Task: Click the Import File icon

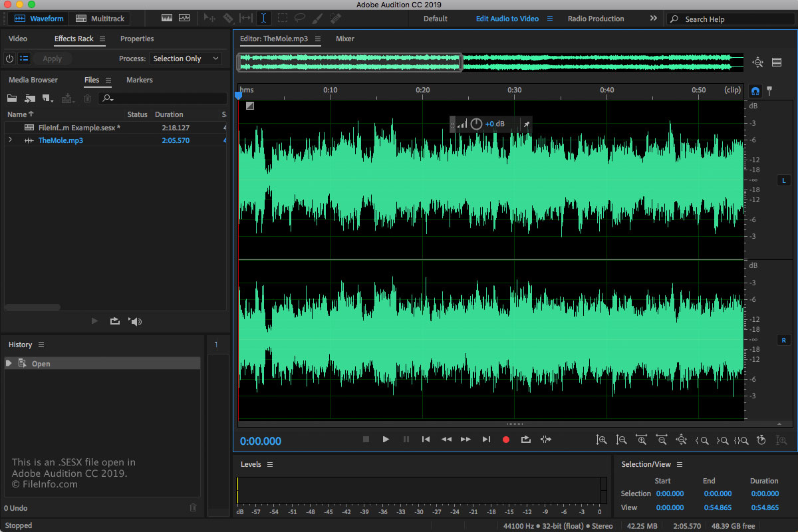Action: tap(29, 98)
